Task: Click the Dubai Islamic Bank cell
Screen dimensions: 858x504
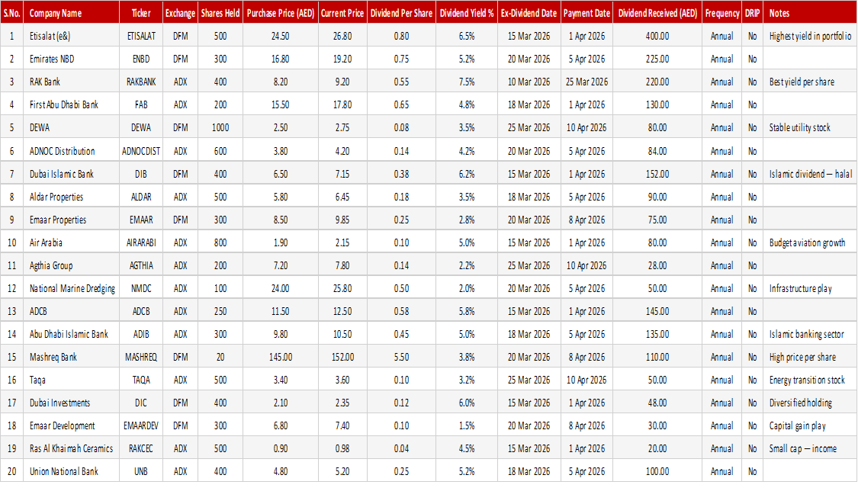Action: pyautogui.click(x=71, y=174)
